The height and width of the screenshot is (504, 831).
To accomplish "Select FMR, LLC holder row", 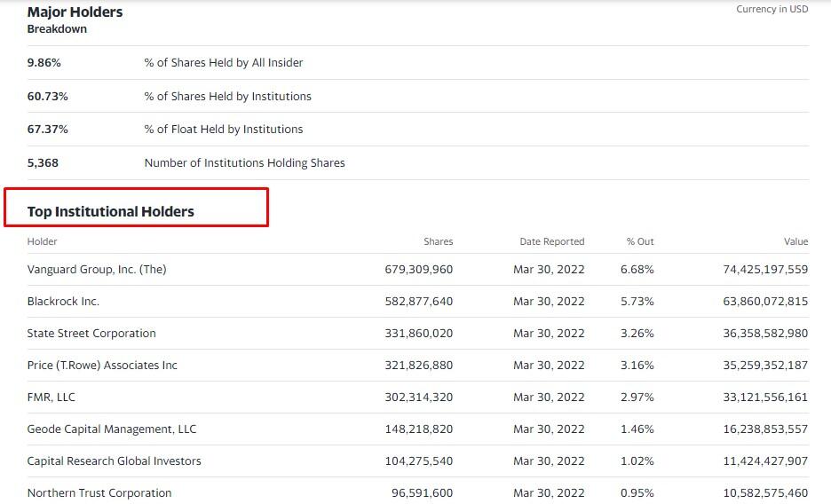I will 51,397.
